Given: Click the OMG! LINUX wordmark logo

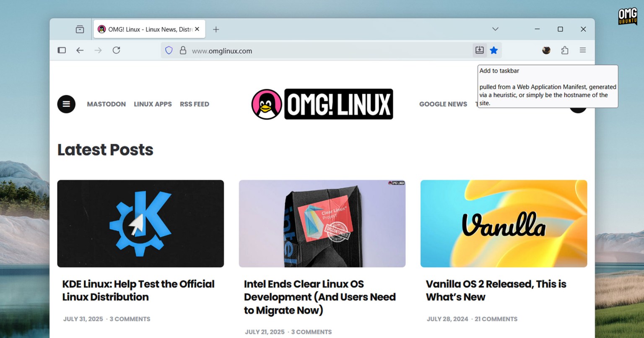Looking at the screenshot, I should coord(339,104).
